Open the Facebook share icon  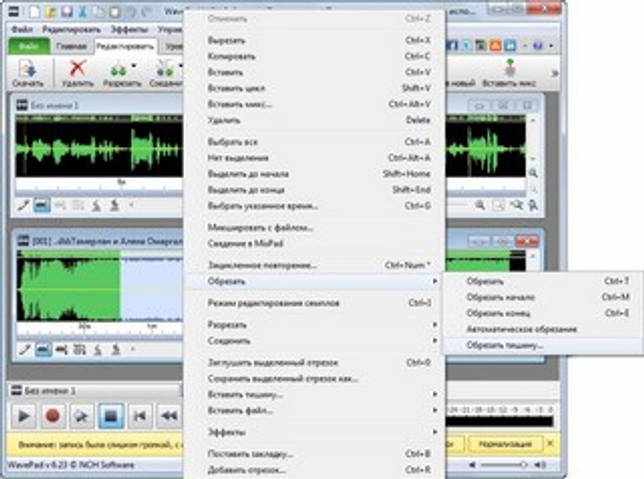coord(453,45)
